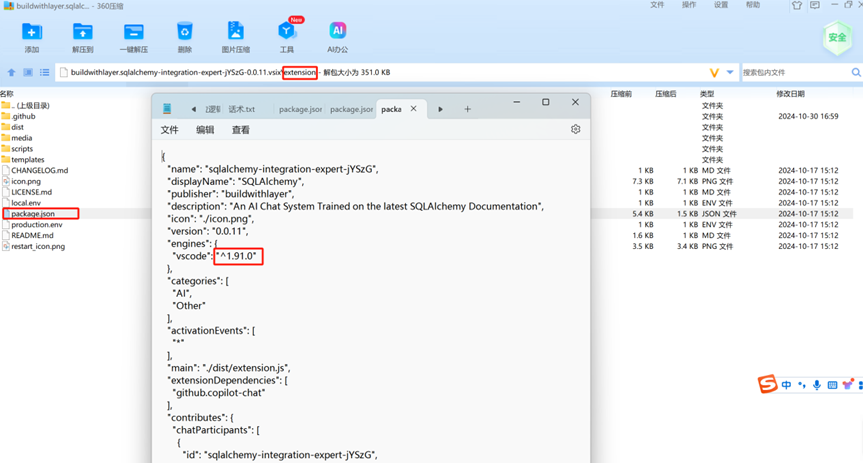Open the 编辑 (Edit) menu in Notepad

tap(205, 130)
